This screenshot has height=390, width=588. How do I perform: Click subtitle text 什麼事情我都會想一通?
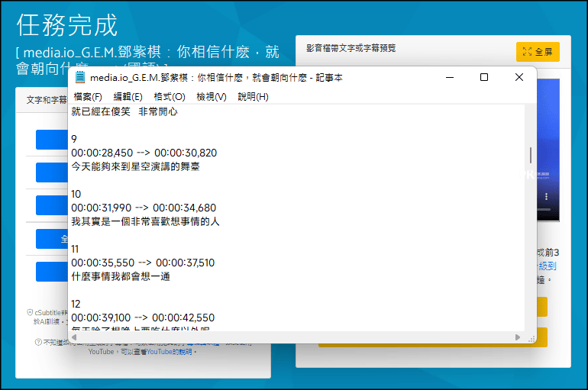[121, 276]
